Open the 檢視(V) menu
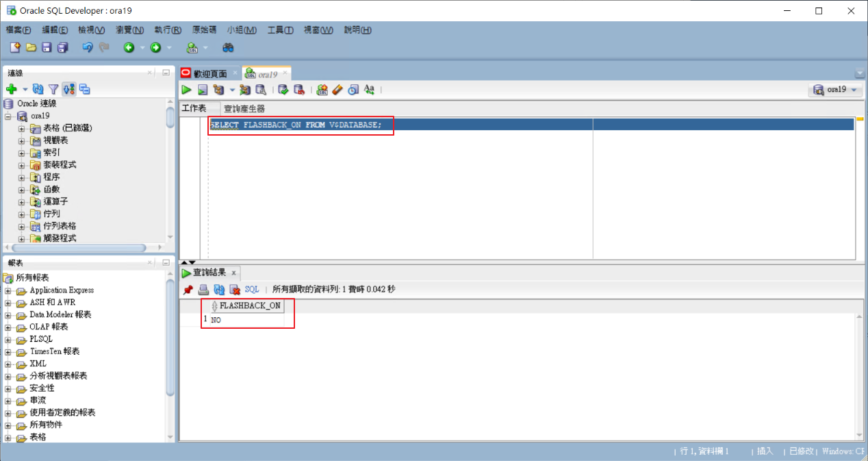868x461 pixels. [x=92, y=30]
